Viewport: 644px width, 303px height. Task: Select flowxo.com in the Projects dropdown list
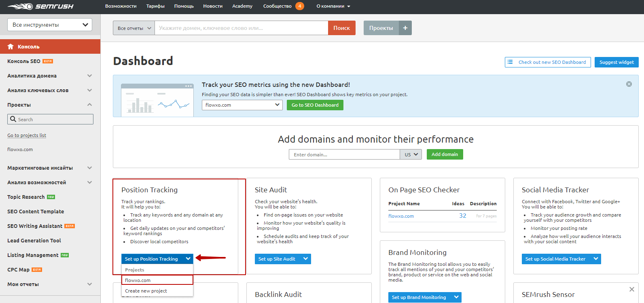click(157, 280)
